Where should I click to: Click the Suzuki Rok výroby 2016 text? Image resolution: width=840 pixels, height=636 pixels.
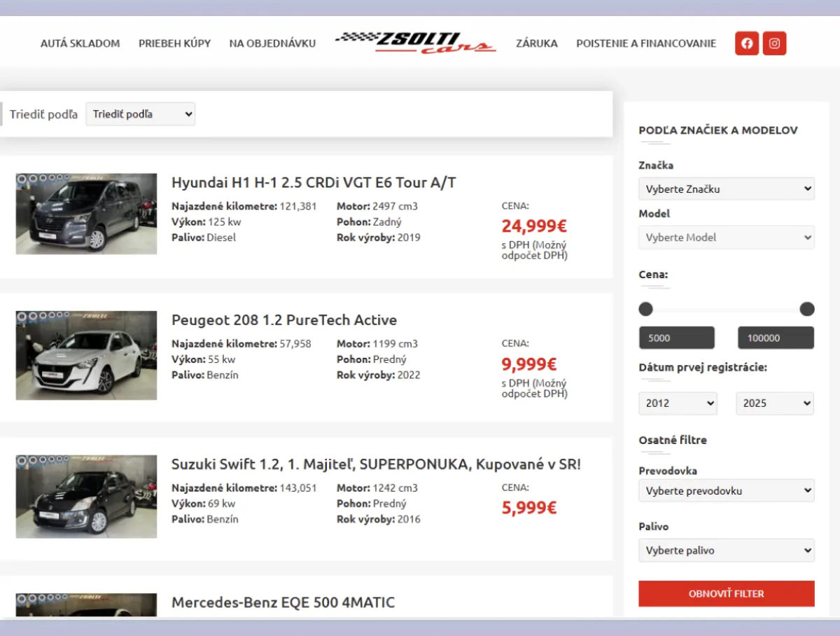pyautogui.click(x=379, y=519)
